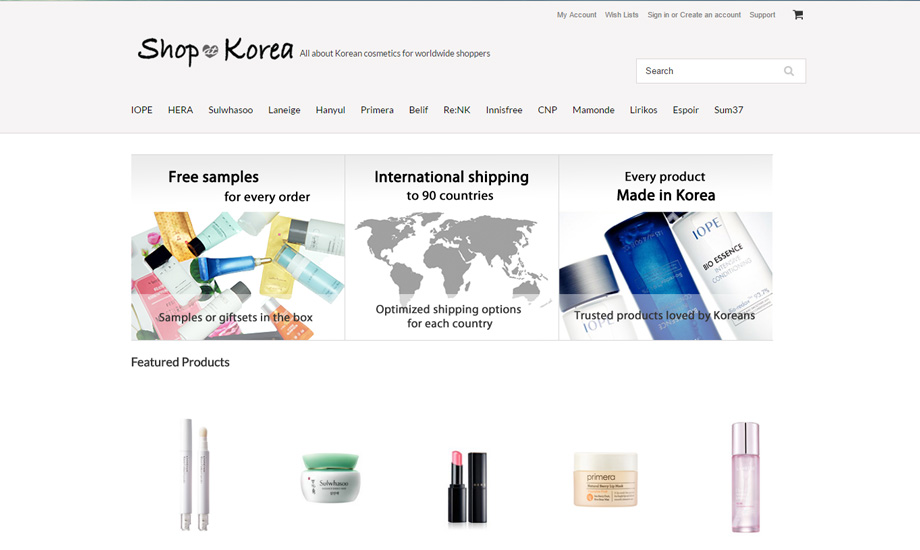920x550 pixels.
Task: Open Belif brand category
Action: (418, 110)
